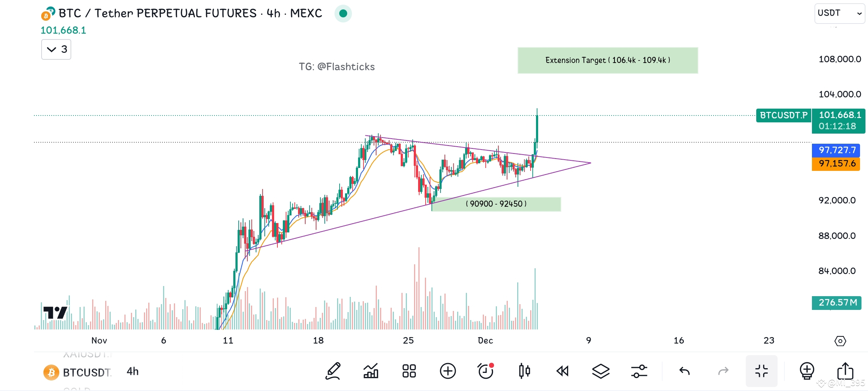Image resolution: width=868 pixels, height=391 pixels.
Task: Expand the 4h timeframe selector
Action: [x=132, y=371]
